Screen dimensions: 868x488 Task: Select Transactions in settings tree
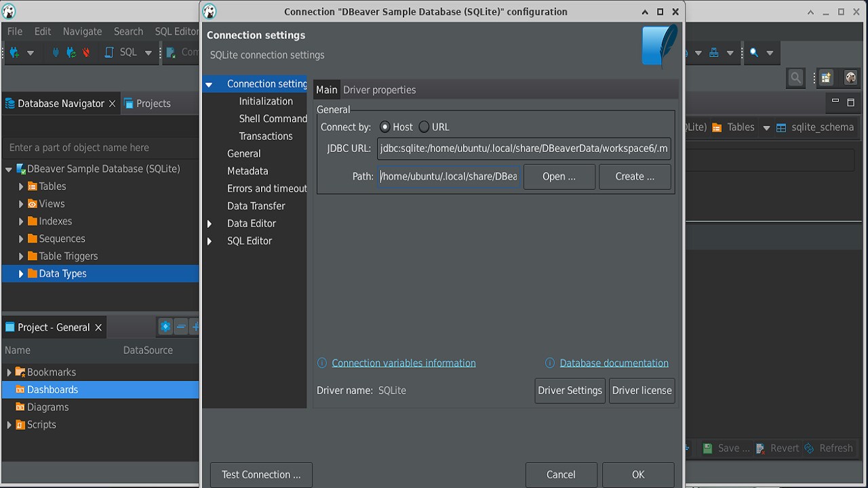pos(266,136)
